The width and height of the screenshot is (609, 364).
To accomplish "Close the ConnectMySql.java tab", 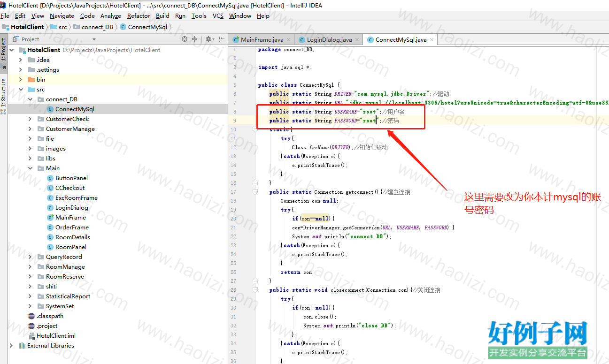I will click(432, 40).
